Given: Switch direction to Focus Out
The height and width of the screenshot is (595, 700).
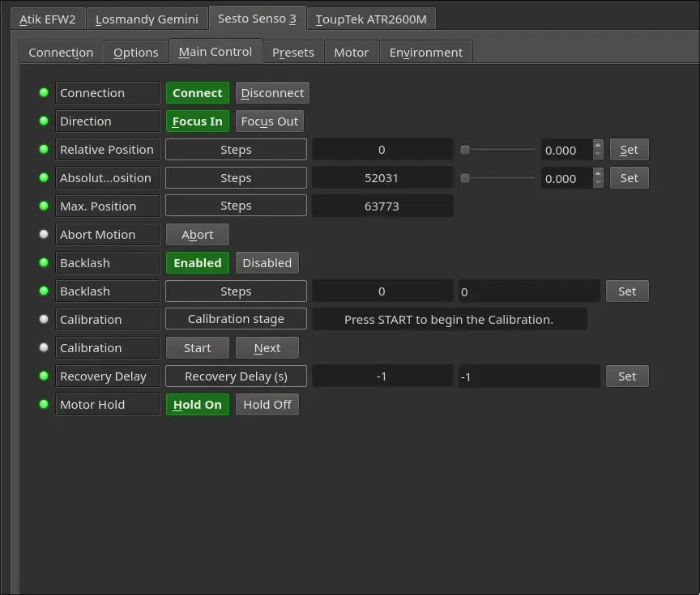Looking at the screenshot, I should point(270,121).
